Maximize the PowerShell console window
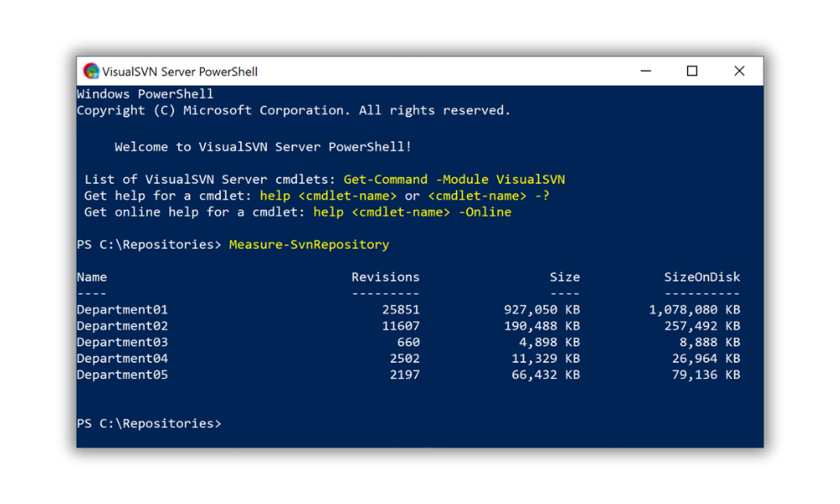840x504 pixels. click(x=691, y=71)
